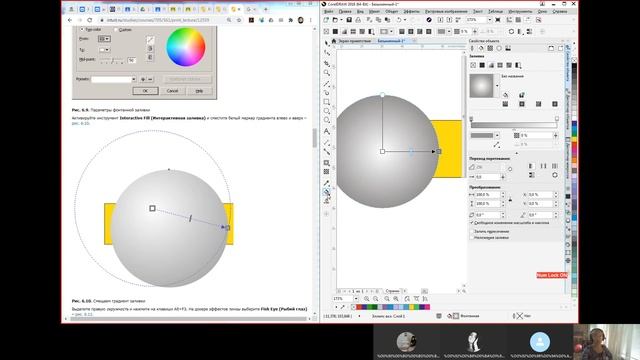This screenshot has width=640, height=360.
Task: Open the bottom zoom percentage dropdown
Action: 356,299
